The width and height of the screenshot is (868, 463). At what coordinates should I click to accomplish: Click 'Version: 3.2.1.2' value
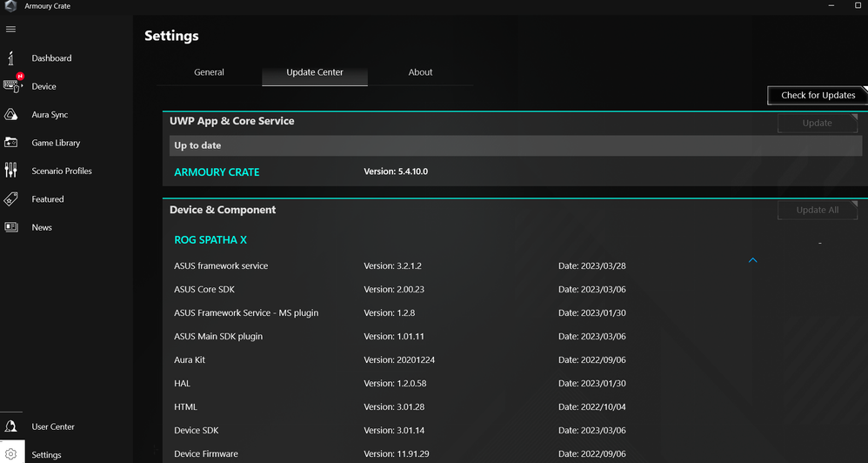click(x=392, y=265)
